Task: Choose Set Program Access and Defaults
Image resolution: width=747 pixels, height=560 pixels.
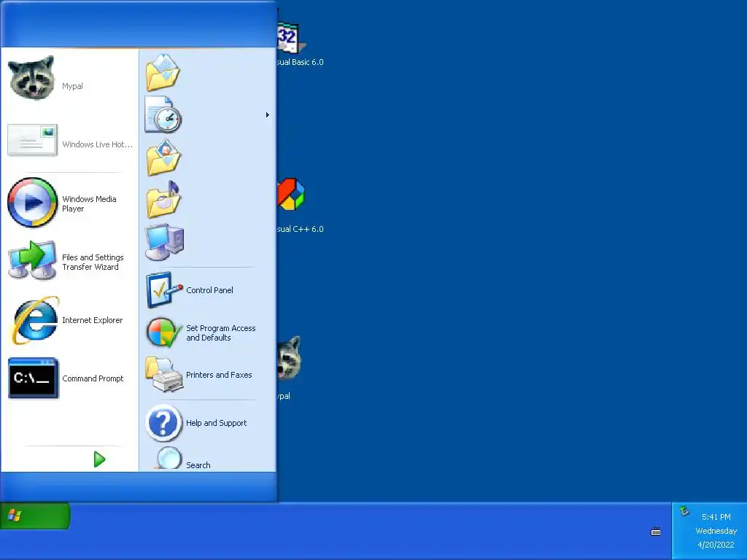Action: 206,332
